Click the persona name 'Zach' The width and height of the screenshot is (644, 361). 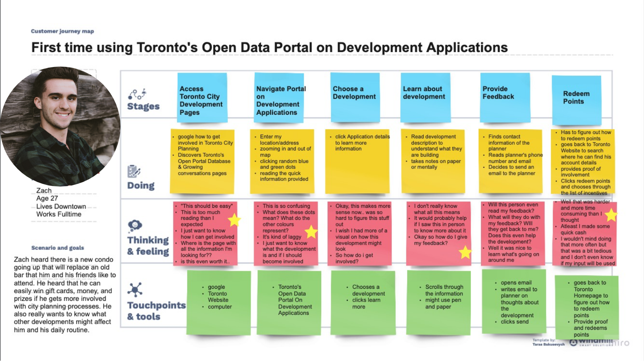coord(44,191)
